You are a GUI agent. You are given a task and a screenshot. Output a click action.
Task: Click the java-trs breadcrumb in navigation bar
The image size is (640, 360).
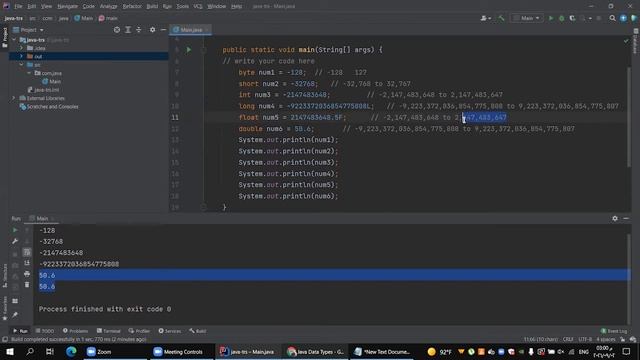coord(13,18)
